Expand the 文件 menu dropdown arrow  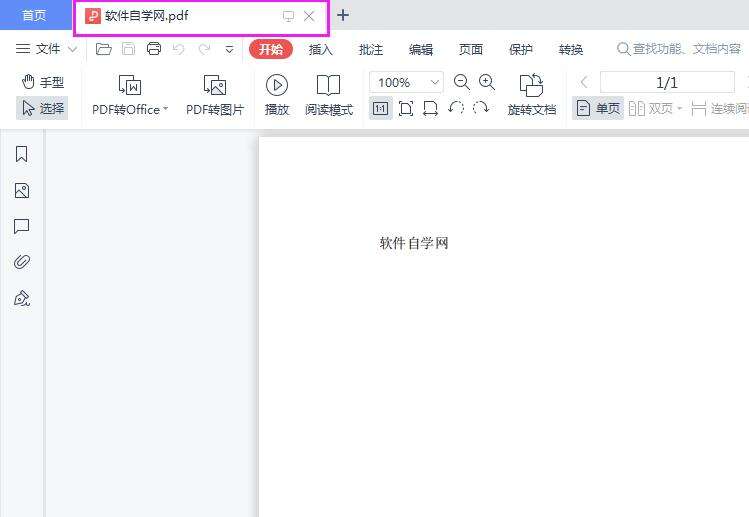point(73,49)
